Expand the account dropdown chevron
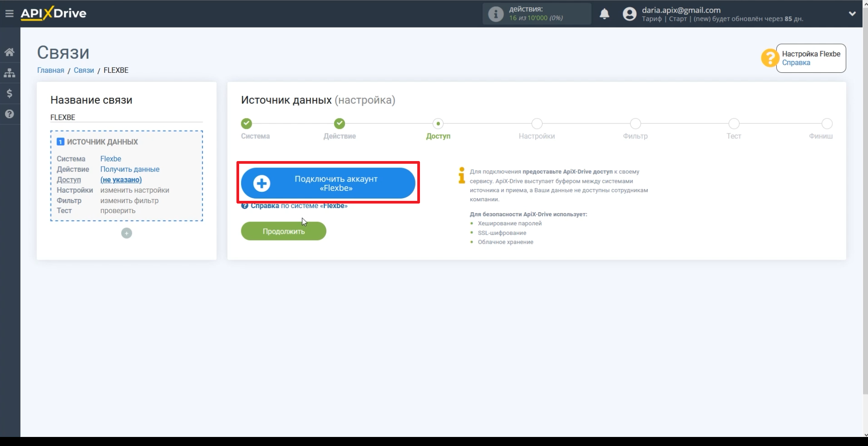 [852, 14]
